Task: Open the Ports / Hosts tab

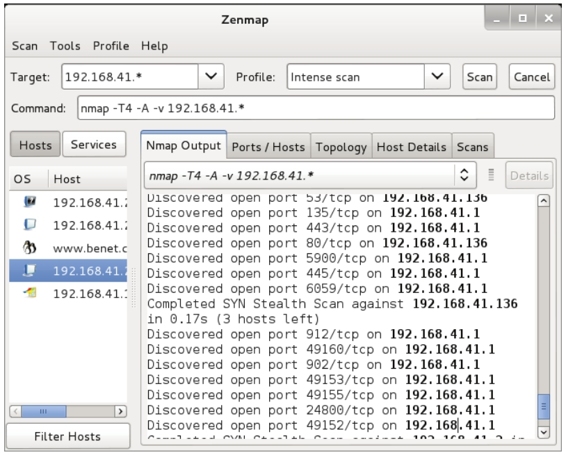Action: coord(268,147)
